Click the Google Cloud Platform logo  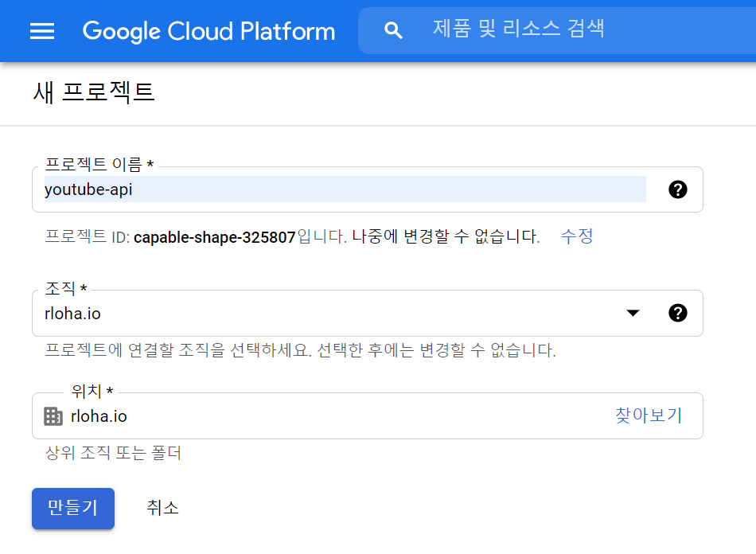pos(208,31)
